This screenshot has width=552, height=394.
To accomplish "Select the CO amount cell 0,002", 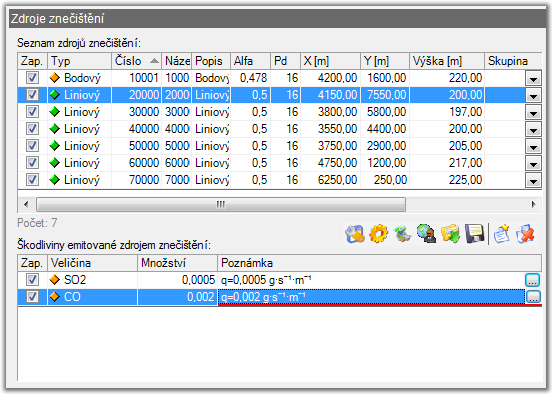I will (x=177, y=297).
